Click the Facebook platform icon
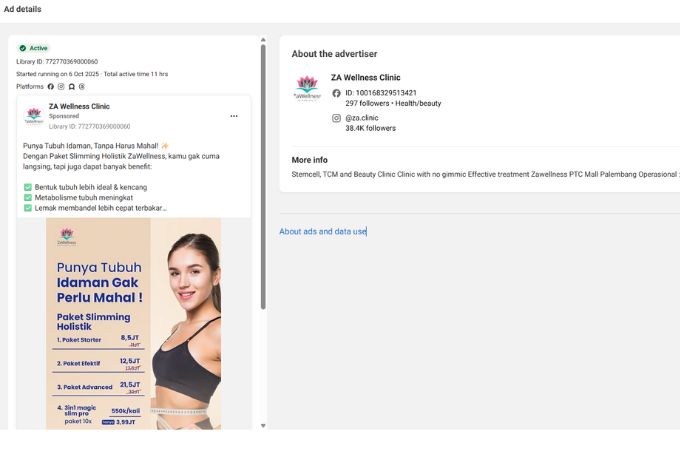 click(x=51, y=87)
